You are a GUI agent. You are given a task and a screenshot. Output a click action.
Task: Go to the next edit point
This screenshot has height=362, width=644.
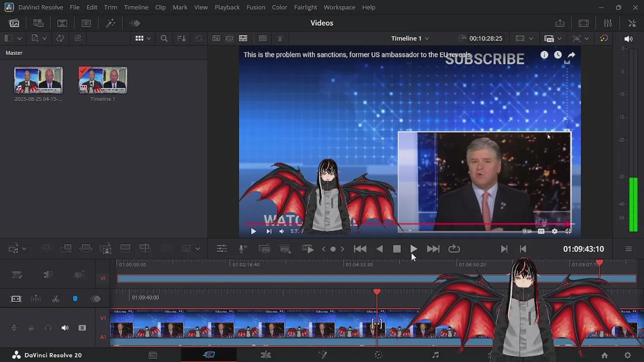pos(504,249)
